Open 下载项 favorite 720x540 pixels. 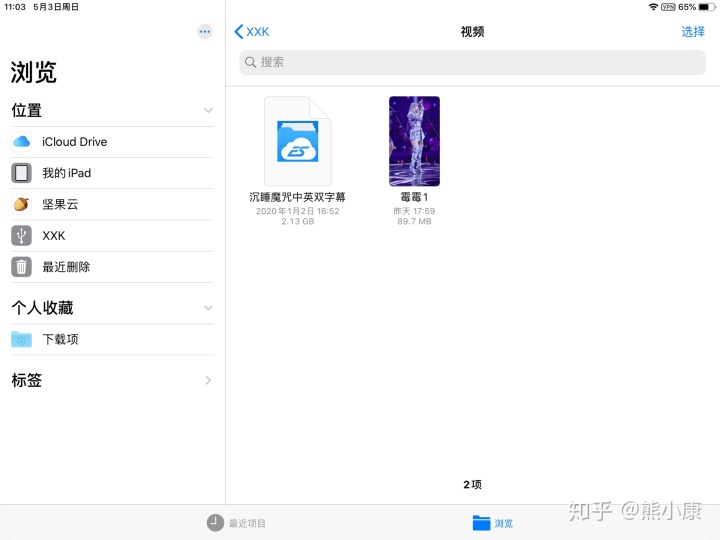pyautogui.click(x=112, y=339)
